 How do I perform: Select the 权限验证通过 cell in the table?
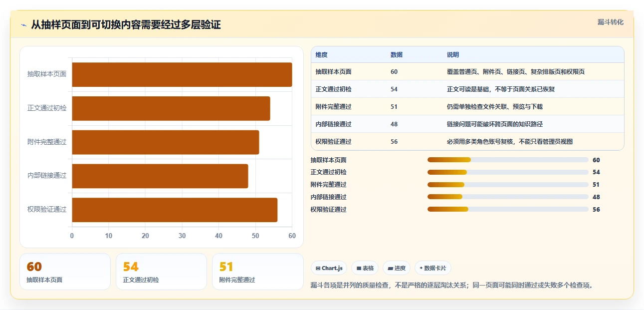click(333, 142)
